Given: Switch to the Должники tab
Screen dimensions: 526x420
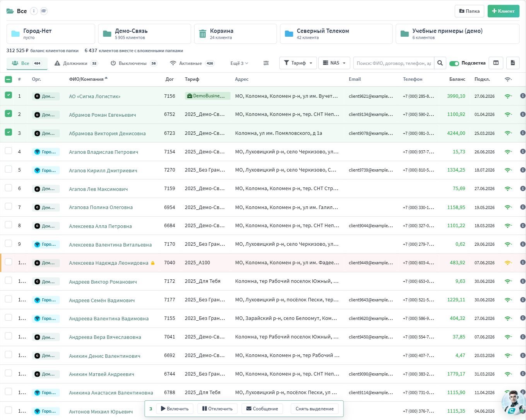Looking at the screenshot, I should 76,63.
